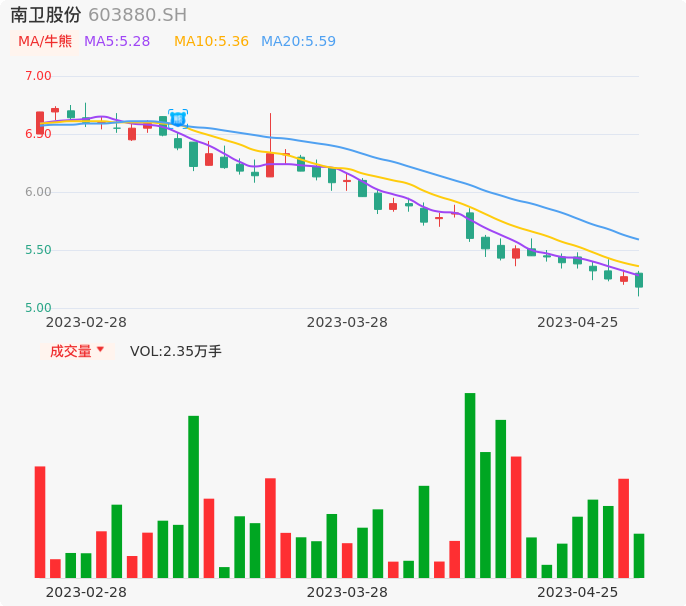Image resolution: width=686 pixels, height=606 pixels.
Task: Click the VOL:2.35万手 volume readout
Action: click(x=176, y=351)
